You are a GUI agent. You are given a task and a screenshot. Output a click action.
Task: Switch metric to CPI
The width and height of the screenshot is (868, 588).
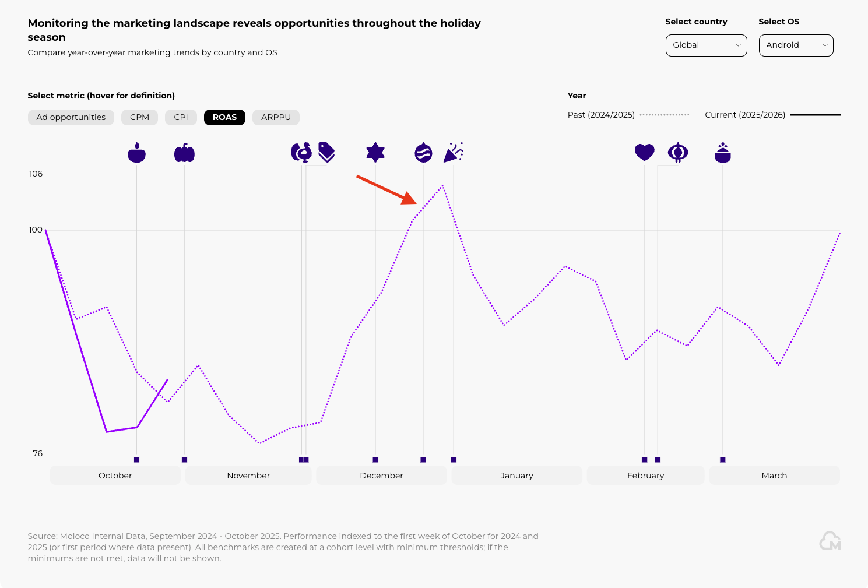(x=181, y=117)
